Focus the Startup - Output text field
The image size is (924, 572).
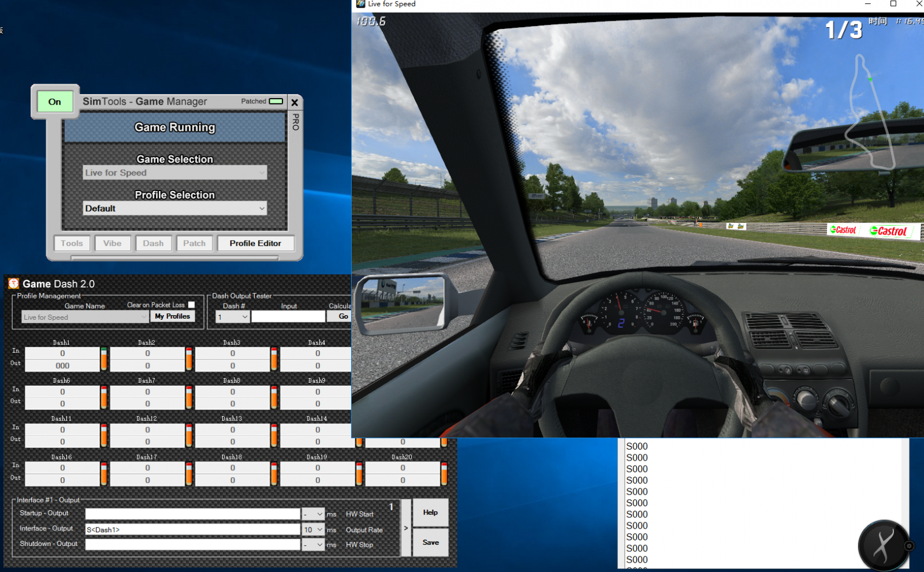(x=193, y=514)
